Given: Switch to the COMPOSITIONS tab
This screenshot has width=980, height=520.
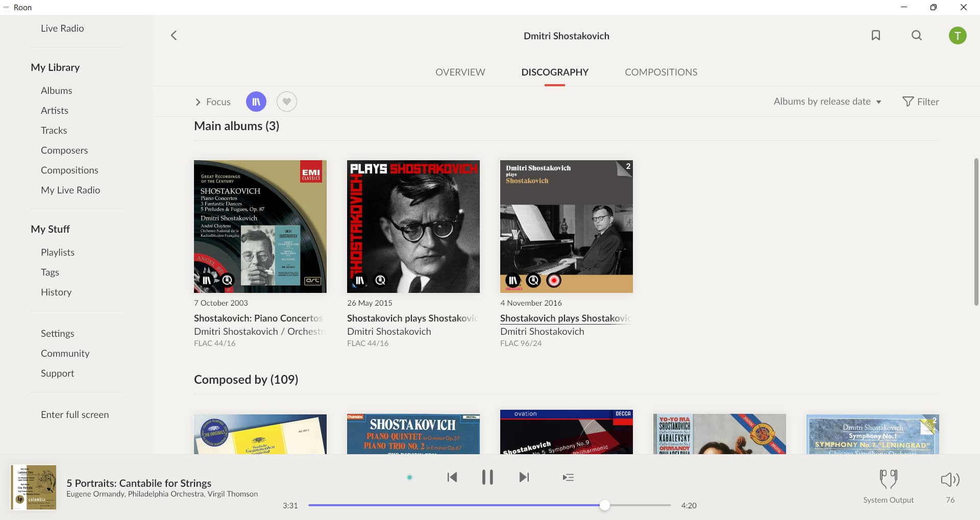Looking at the screenshot, I should pos(661,72).
